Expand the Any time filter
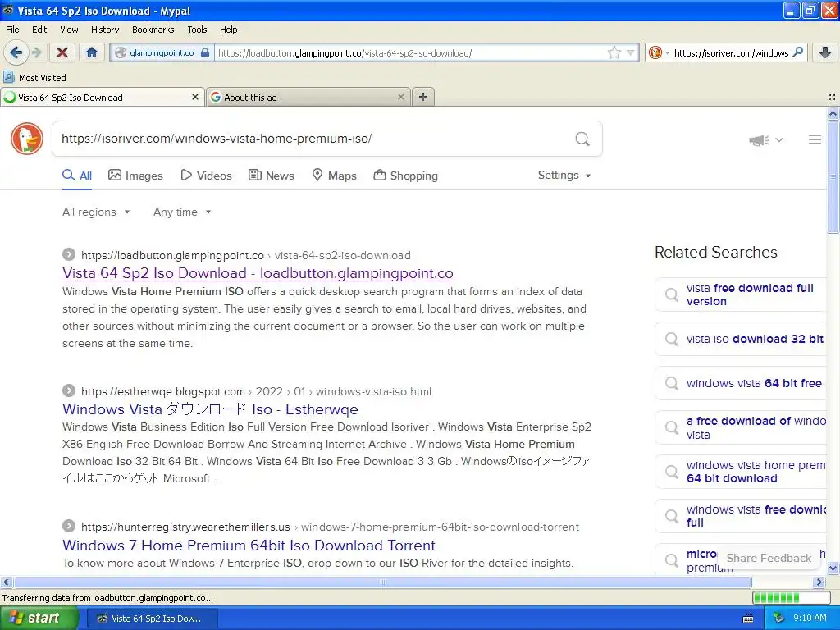The width and height of the screenshot is (840, 630). 182,212
